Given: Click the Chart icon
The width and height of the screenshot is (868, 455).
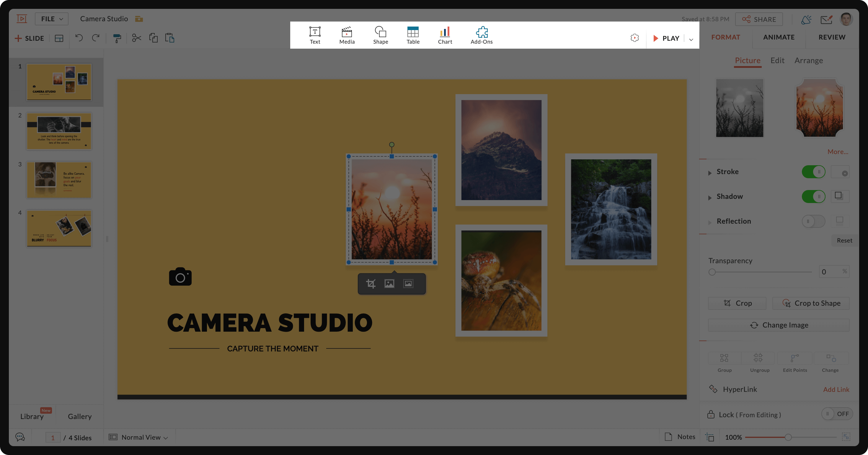Looking at the screenshot, I should click(x=445, y=35).
